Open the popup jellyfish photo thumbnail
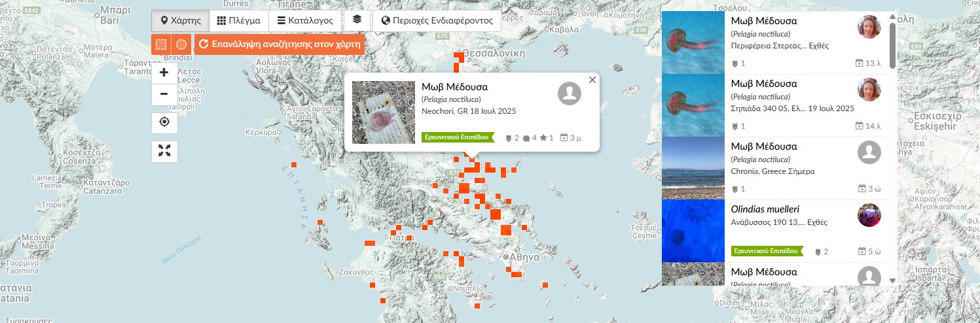980x323 pixels. [x=384, y=112]
